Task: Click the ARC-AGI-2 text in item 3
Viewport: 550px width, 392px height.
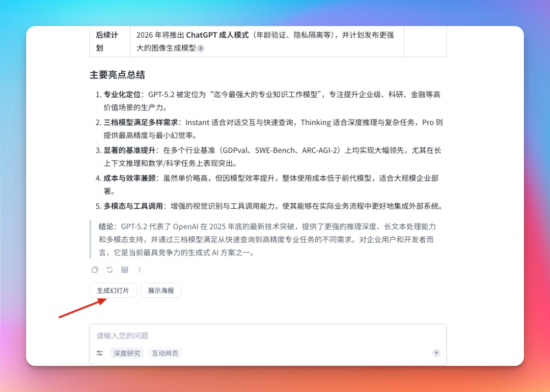Action: click(320, 150)
